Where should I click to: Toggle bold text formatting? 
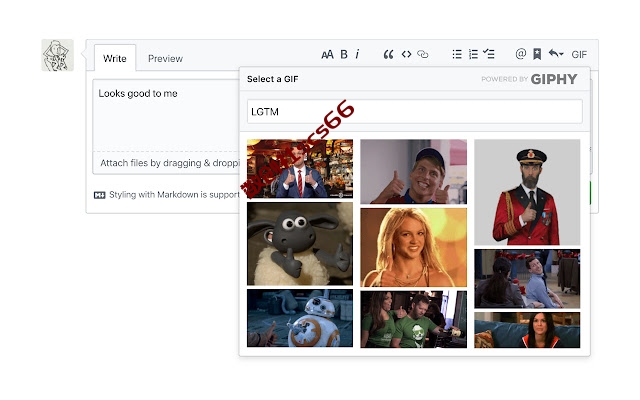344,54
